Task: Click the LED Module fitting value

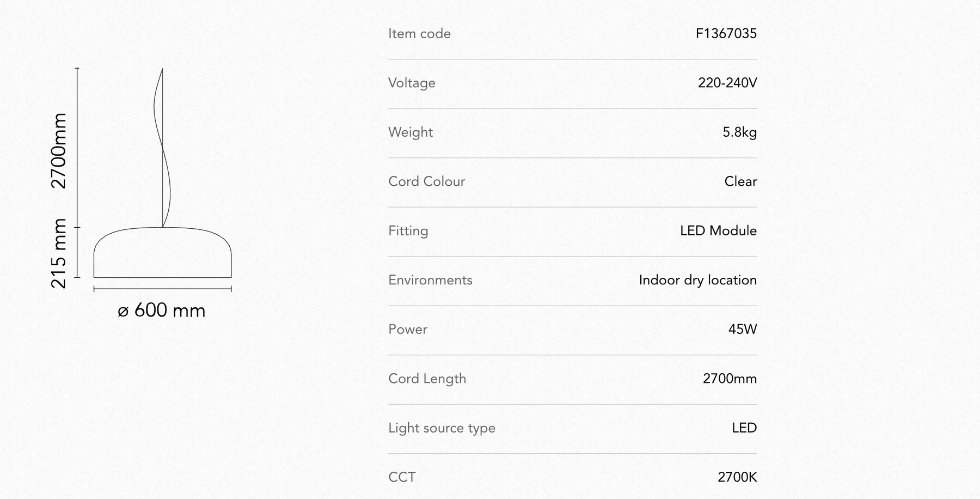Action: pyautogui.click(x=718, y=231)
